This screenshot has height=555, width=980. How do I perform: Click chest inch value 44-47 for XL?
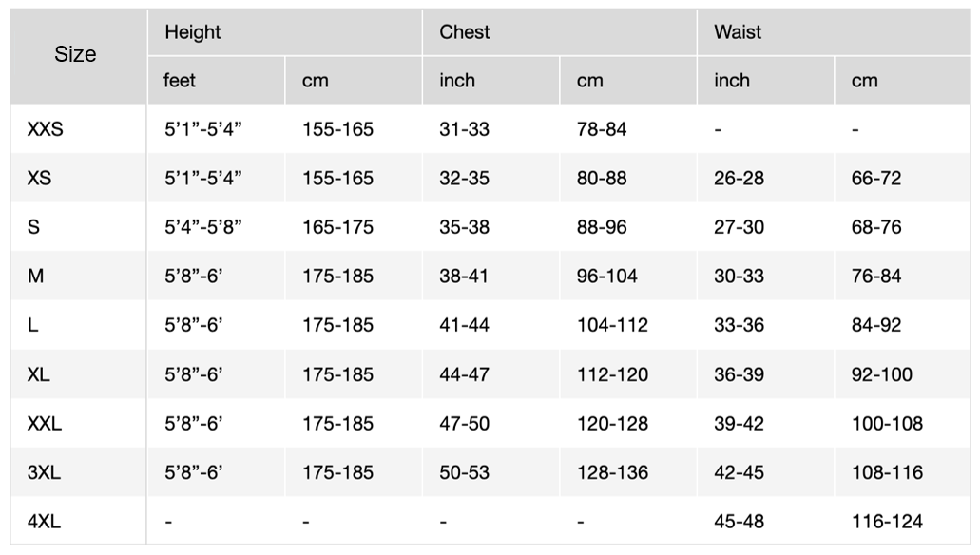click(465, 374)
